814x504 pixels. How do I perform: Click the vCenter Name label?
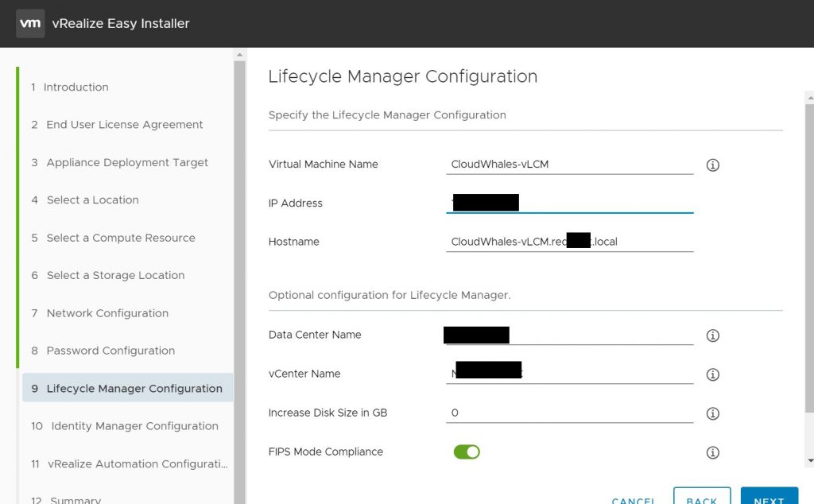pos(304,374)
